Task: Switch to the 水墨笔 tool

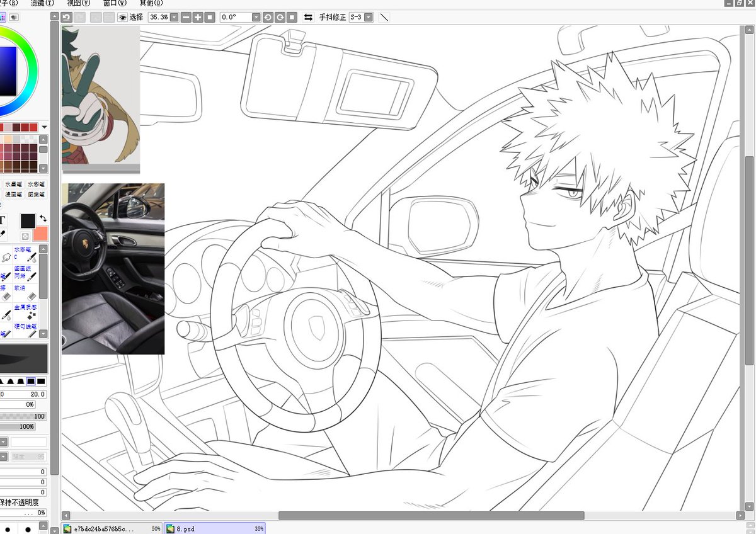Action: 14,185
